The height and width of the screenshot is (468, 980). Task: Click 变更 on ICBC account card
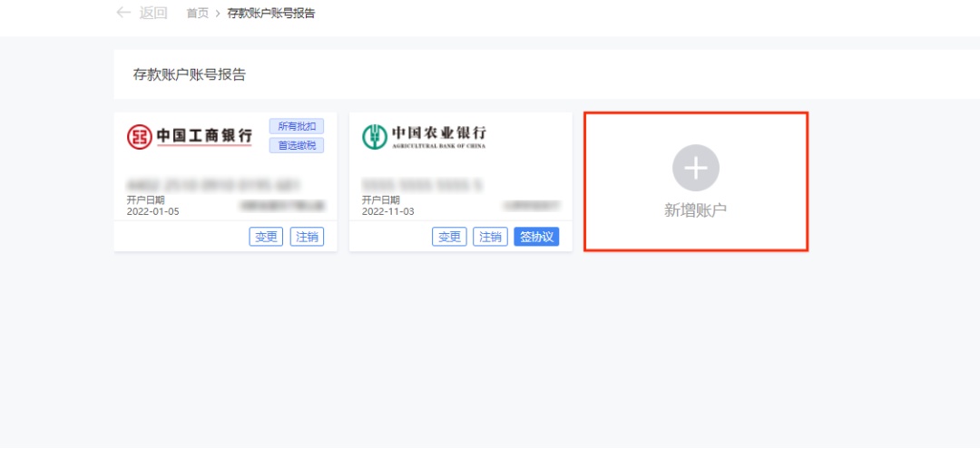pyautogui.click(x=266, y=237)
